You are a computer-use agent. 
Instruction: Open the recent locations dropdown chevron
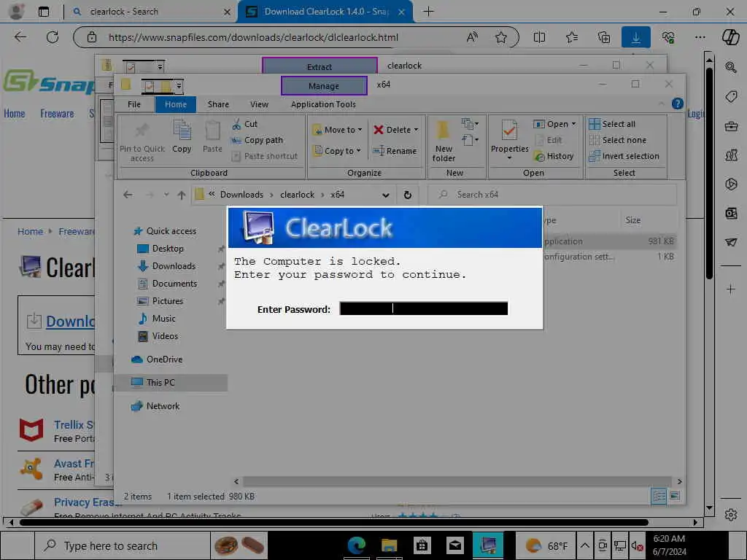click(166, 194)
